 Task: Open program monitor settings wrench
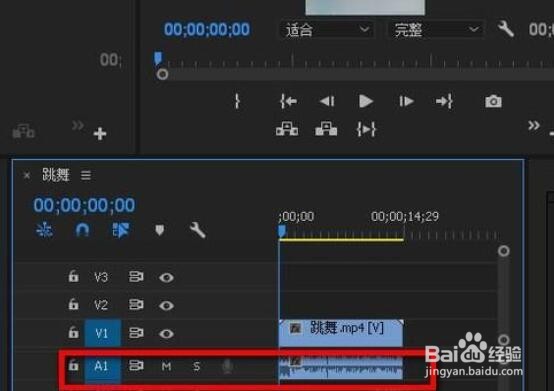[506, 29]
